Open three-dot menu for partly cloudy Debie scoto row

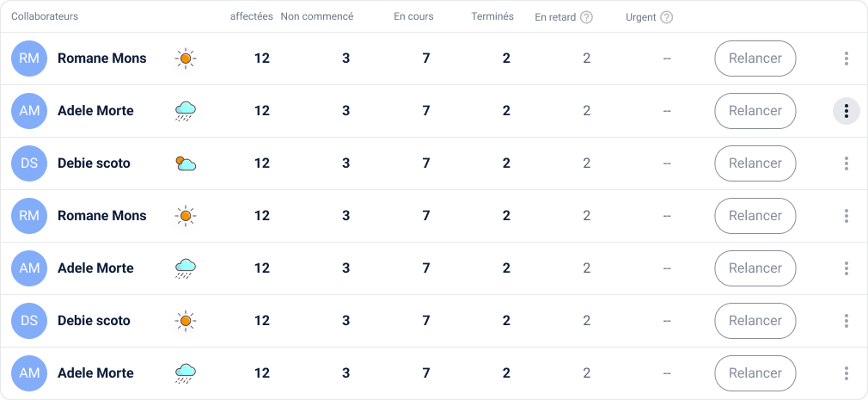pos(847,163)
